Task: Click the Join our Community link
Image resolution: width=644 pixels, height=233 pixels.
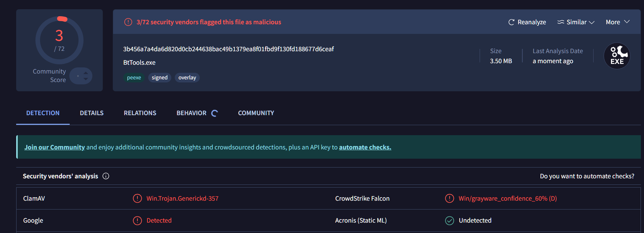Action: pos(54,147)
